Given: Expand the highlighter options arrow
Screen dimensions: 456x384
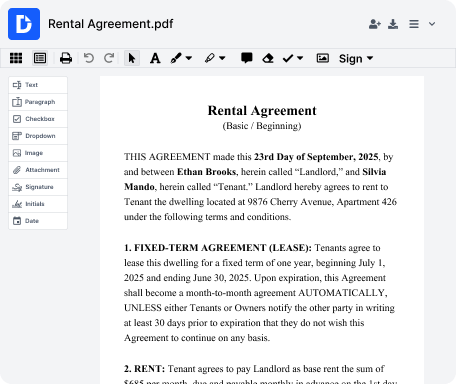Looking at the screenshot, I should [222, 58].
